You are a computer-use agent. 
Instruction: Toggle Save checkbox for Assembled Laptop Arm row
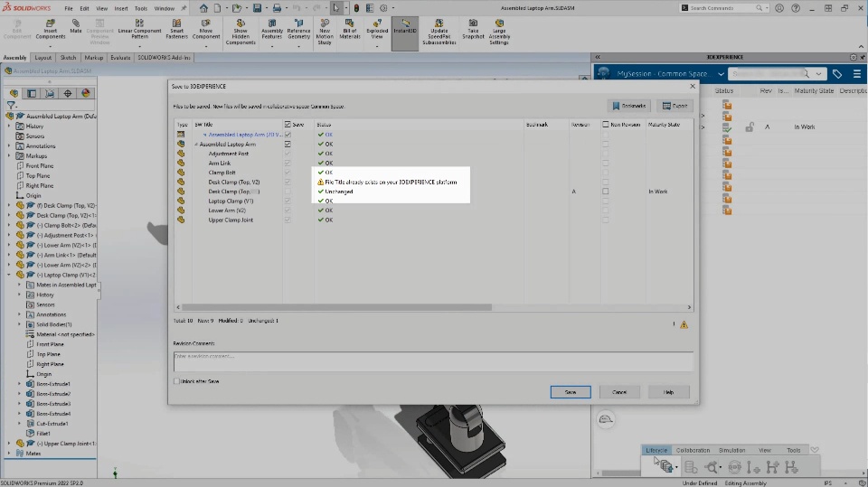click(x=288, y=144)
